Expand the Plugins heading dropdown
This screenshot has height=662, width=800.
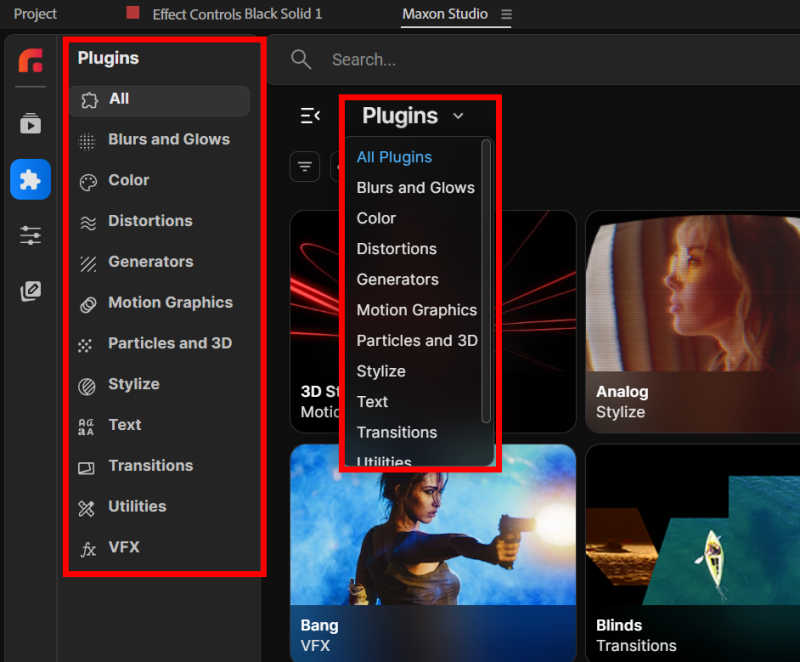tap(413, 116)
